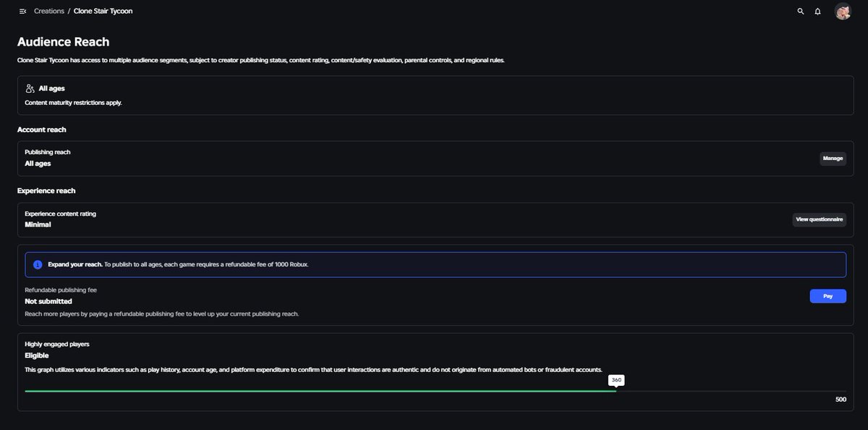Click the 500 maximum value label

point(841,400)
